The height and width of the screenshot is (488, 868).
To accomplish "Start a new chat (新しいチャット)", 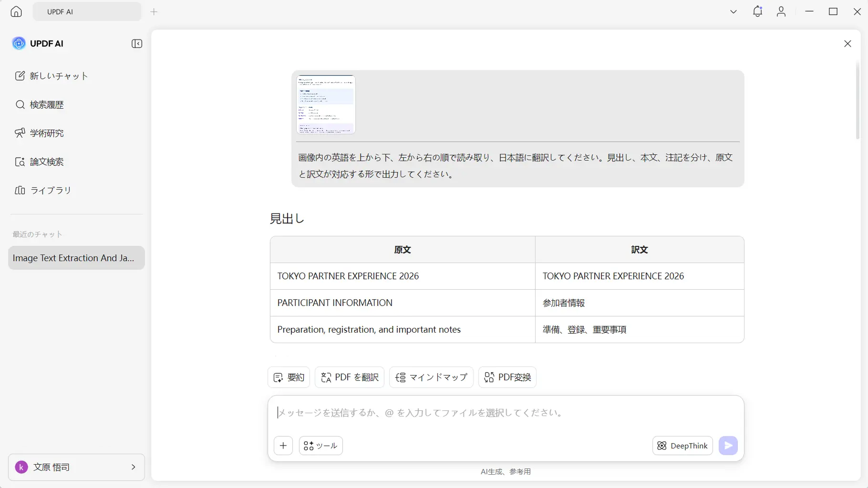I will click(52, 76).
